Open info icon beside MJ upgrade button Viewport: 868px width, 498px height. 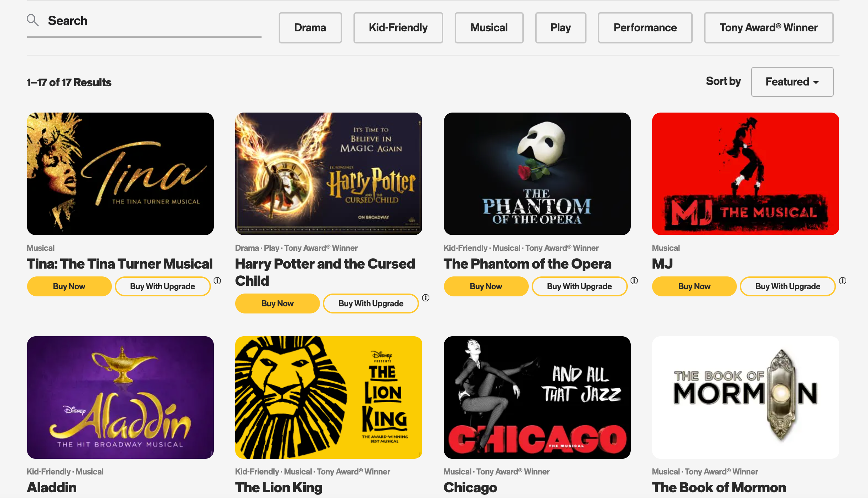click(x=843, y=281)
